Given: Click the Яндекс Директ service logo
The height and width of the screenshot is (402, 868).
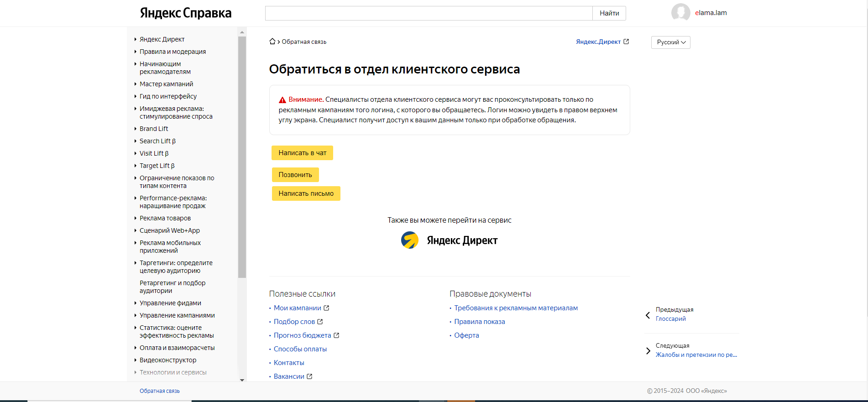Looking at the screenshot, I should click(450, 240).
